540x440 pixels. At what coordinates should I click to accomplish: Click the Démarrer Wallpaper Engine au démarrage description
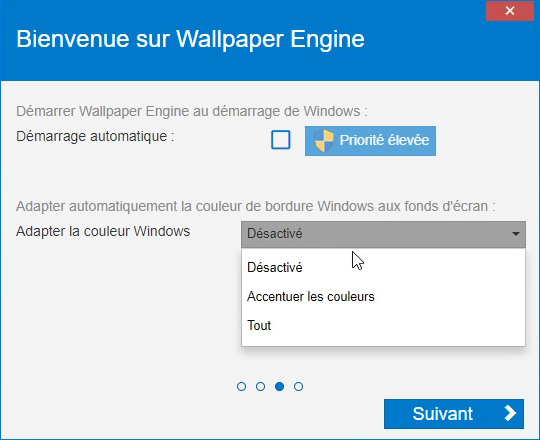point(192,111)
